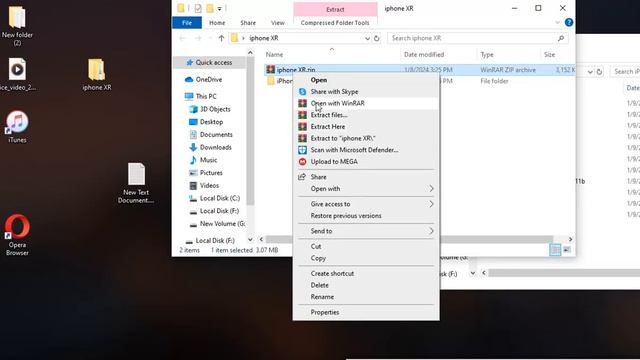
Task: Expand the Send to submenu arrow
Action: click(x=431, y=231)
